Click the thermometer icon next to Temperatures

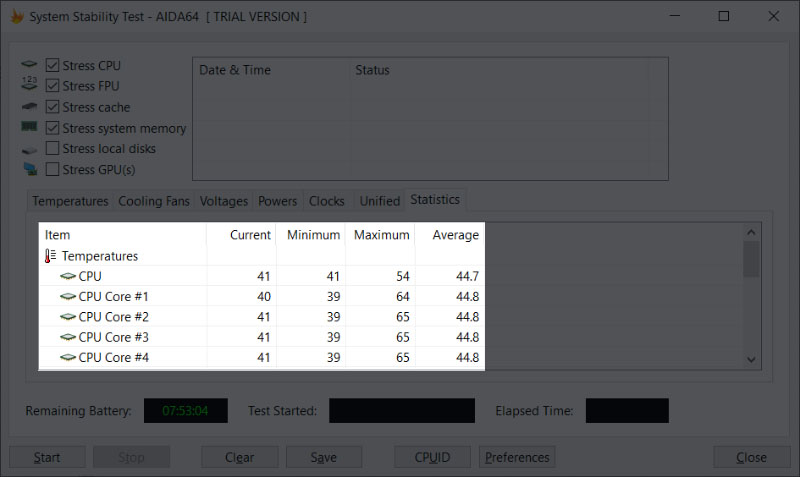coord(50,256)
